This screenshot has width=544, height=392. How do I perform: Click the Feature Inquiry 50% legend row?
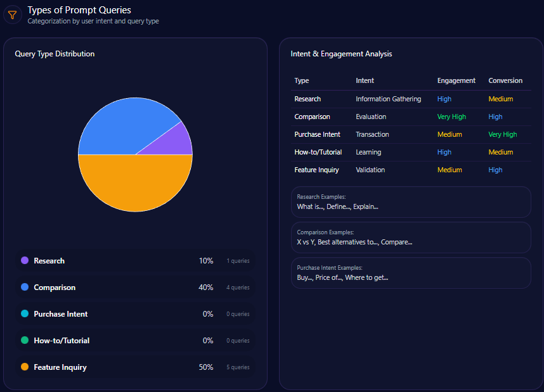(x=135, y=367)
